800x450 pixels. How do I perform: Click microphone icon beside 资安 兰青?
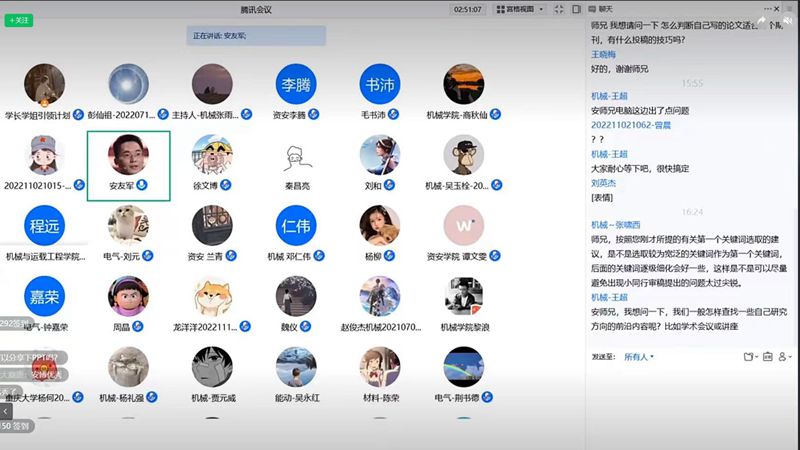(231, 256)
